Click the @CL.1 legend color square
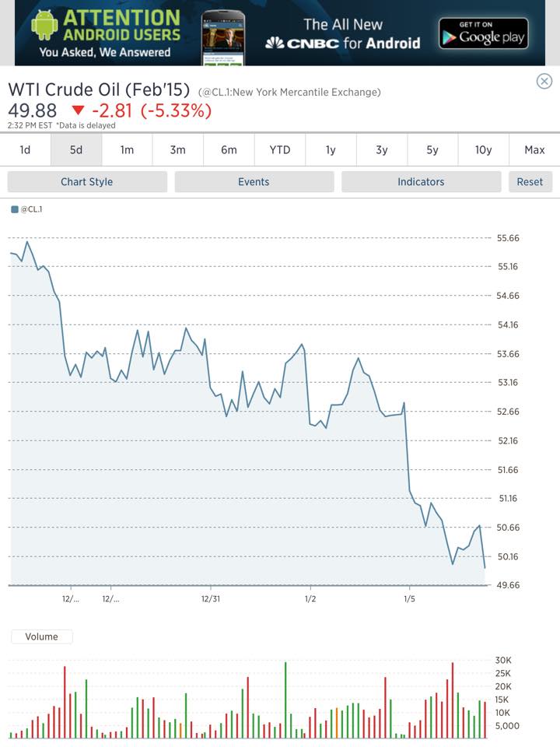 point(15,209)
